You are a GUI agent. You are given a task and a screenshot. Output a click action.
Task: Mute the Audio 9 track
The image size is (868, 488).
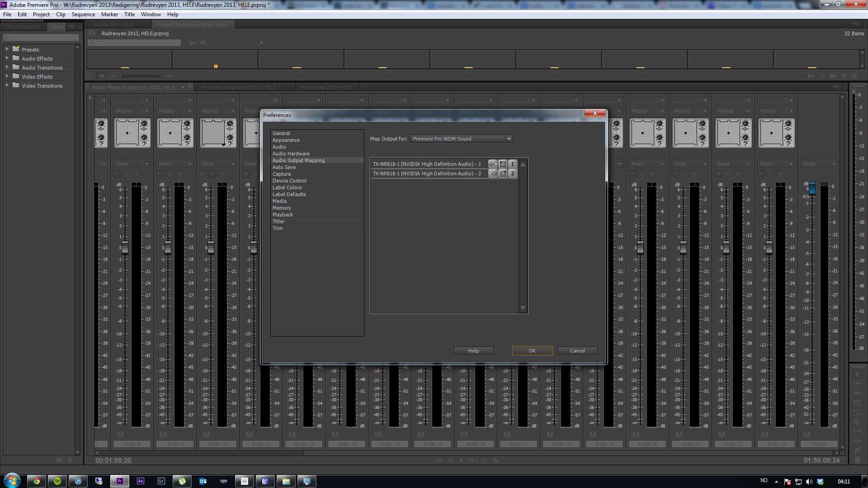click(x=160, y=174)
